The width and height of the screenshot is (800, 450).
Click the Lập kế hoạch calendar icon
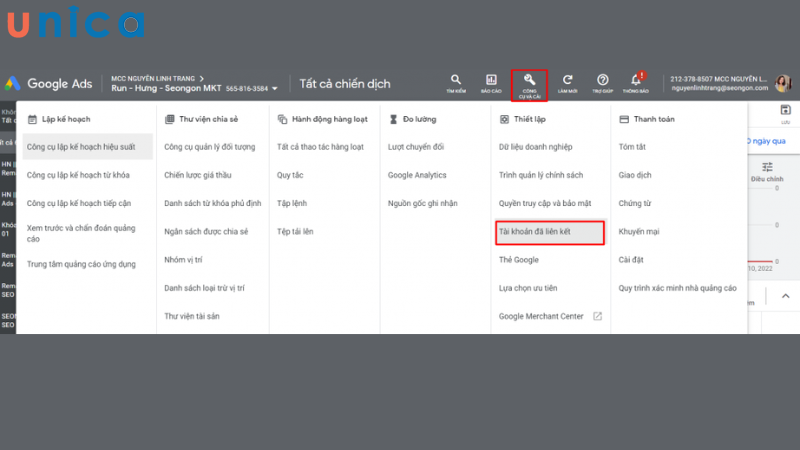click(x=32, y=119)
